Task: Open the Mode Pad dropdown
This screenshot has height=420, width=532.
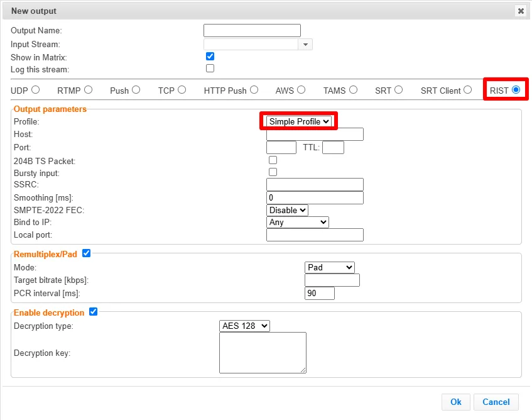Action: tap(330, 268)
